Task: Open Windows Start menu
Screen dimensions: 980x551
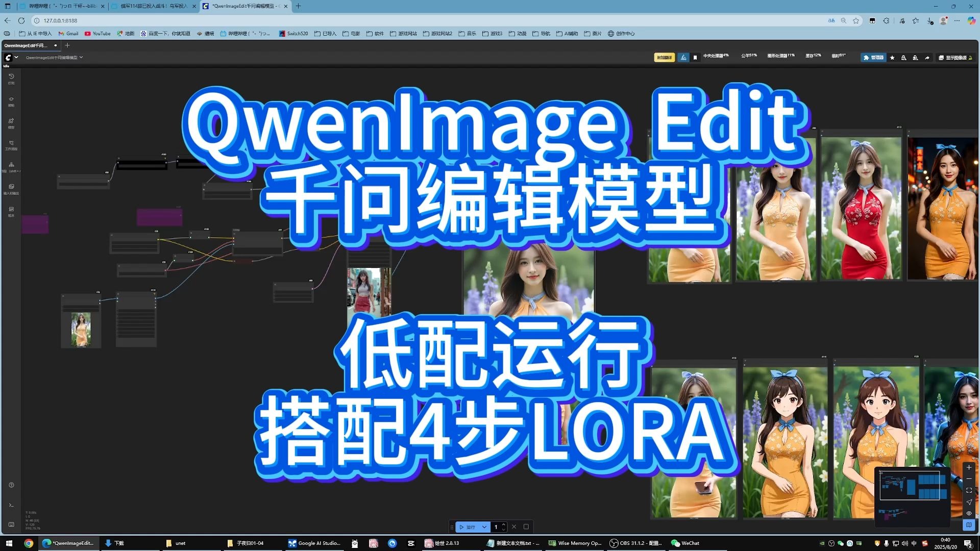Action: click(9, 543)
